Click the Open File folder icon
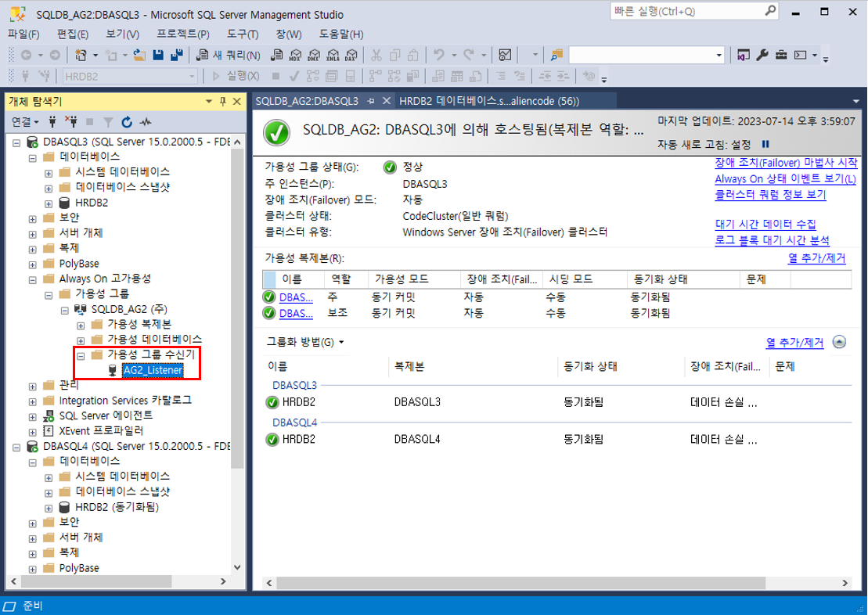 click(139, 55)
